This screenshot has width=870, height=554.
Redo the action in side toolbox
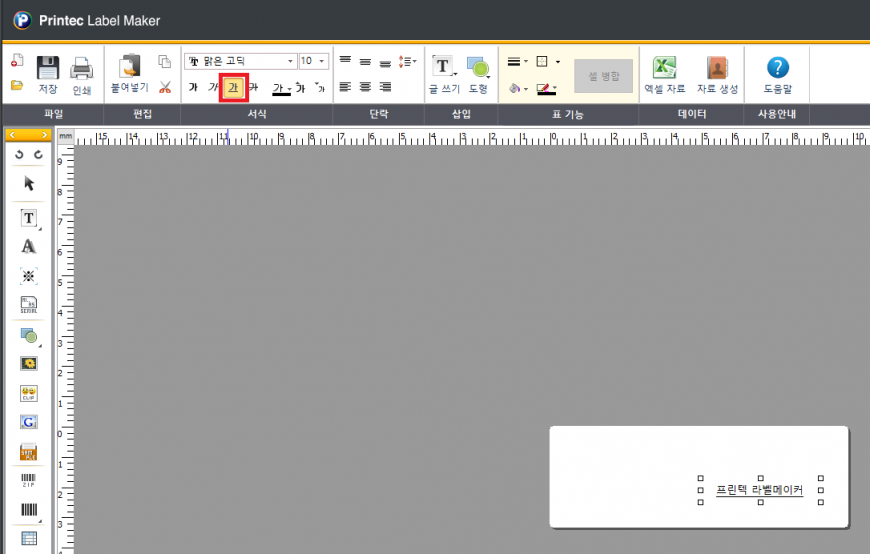(38, 154)
